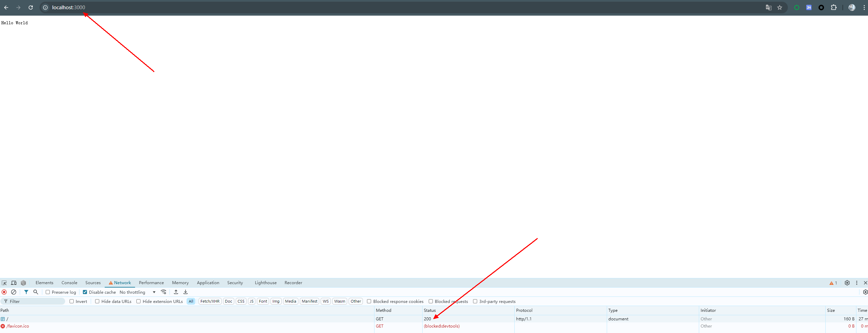The width and height of the screenshot is (868, 333).
Task: Import a HAR file
Action: pyautogui.click(x=176, y=292)
